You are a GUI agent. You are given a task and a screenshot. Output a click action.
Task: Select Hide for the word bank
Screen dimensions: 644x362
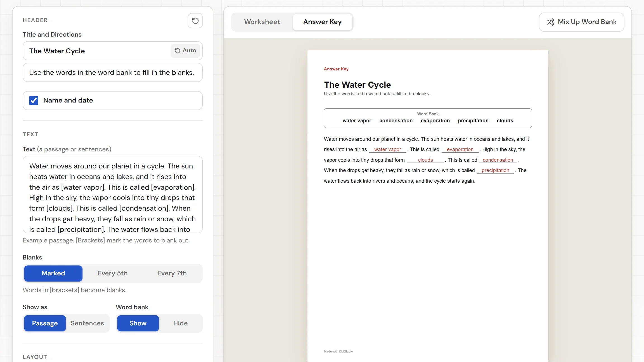tap(180, 323)
